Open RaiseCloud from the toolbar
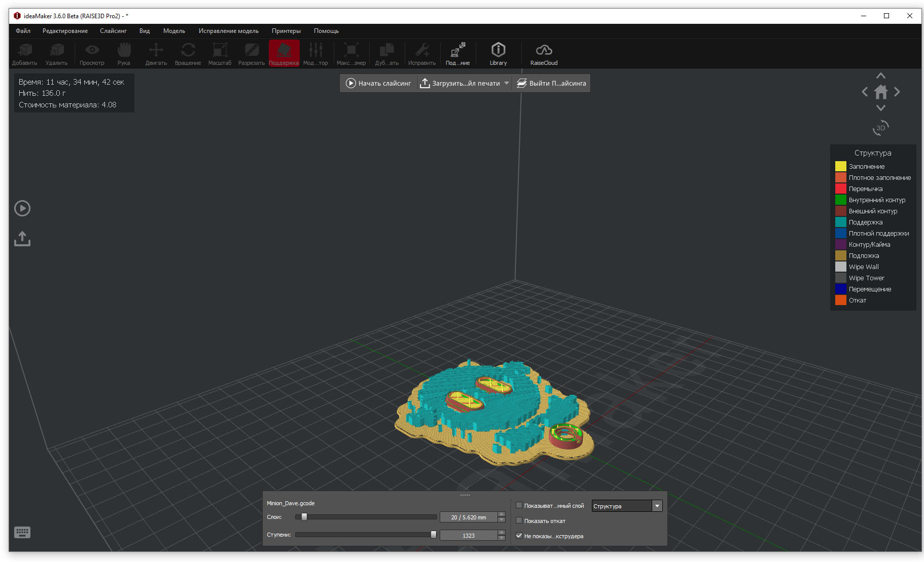924x562 pixels. (544, 54)
